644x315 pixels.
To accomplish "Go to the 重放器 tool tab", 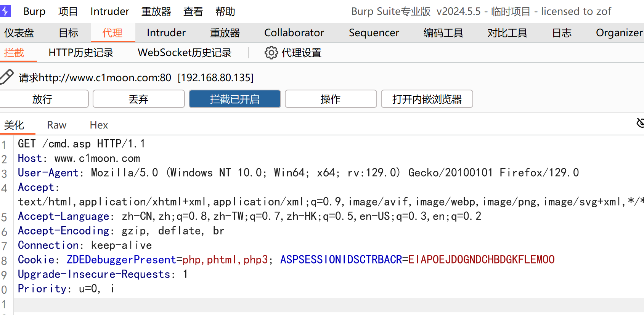I will click(225, 33).
